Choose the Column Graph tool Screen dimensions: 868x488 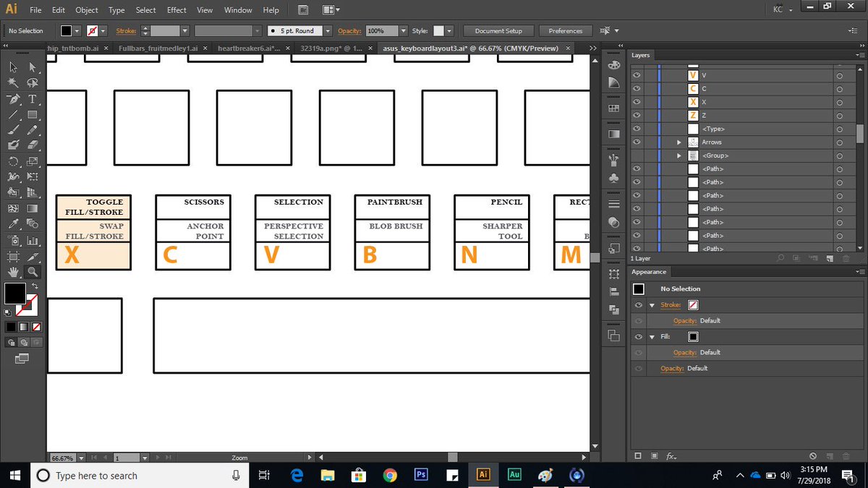(33, 241)
